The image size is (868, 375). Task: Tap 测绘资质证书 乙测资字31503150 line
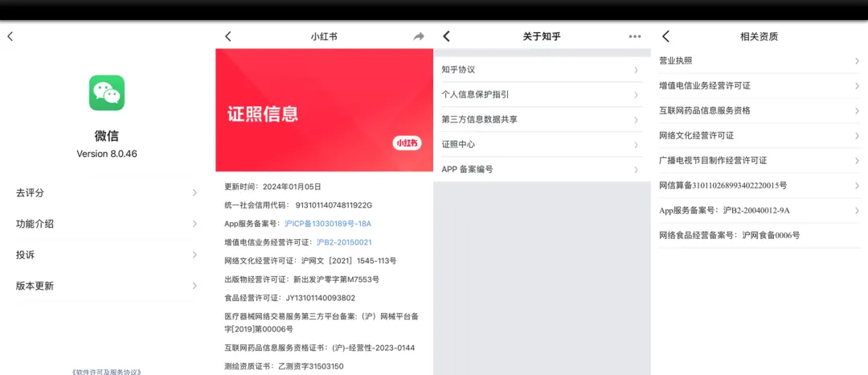284,366
